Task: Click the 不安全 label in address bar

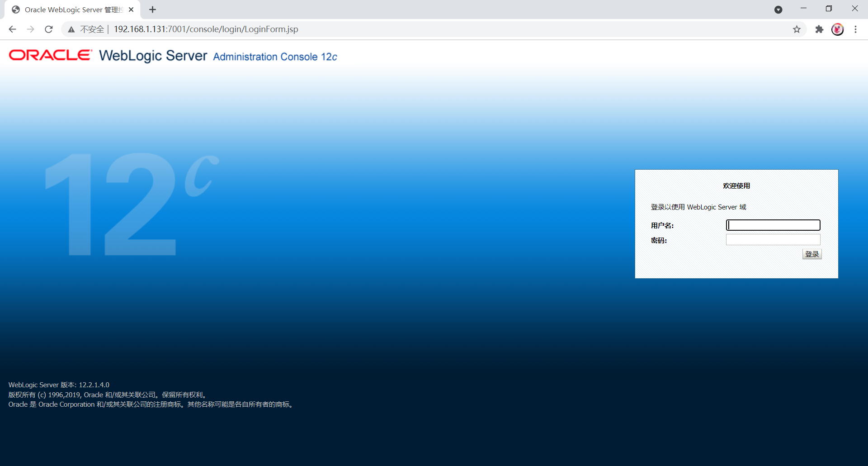Action: click(x=92, y=29)
